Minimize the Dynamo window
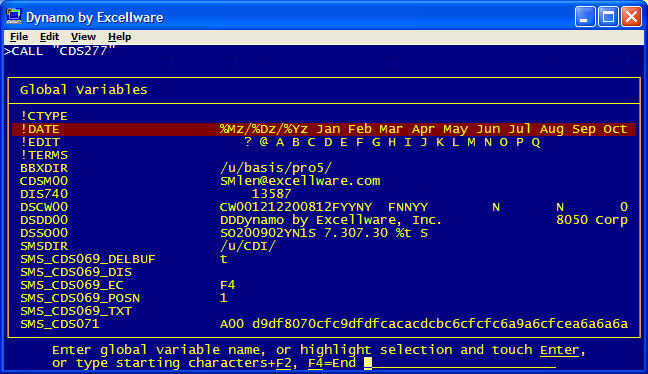 [585, 17]
